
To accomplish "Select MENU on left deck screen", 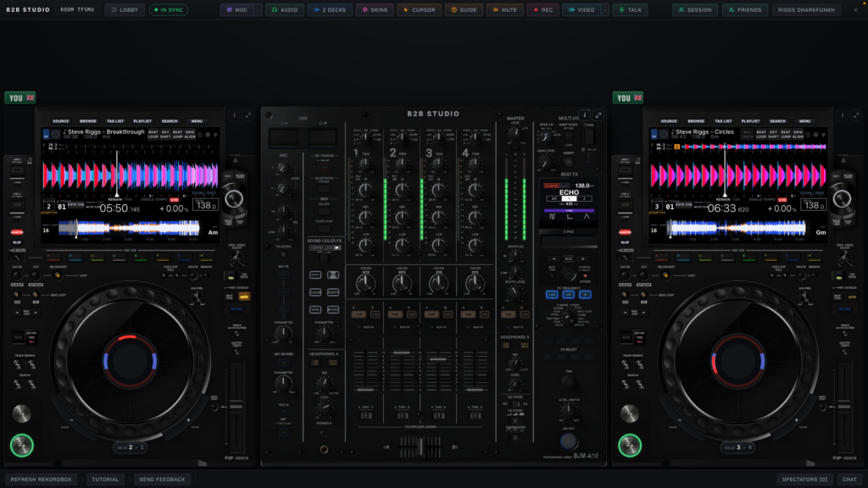I will [197, 121].
